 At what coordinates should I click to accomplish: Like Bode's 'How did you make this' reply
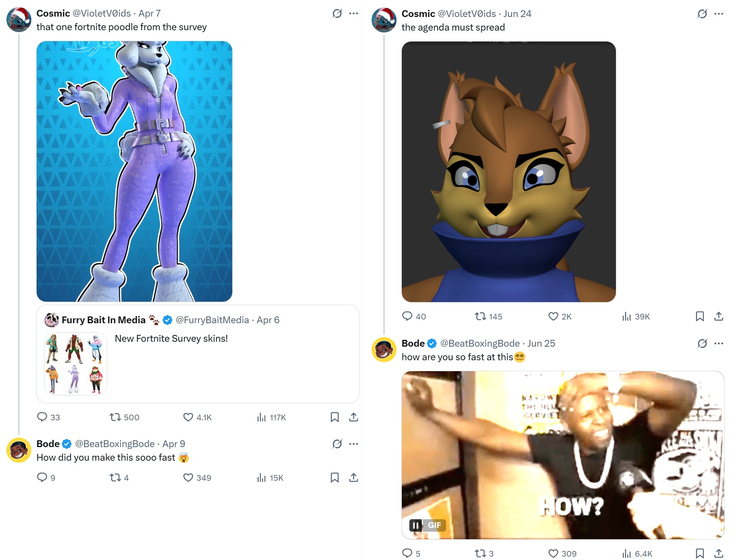pyautogui.click(x=197, y=478)
